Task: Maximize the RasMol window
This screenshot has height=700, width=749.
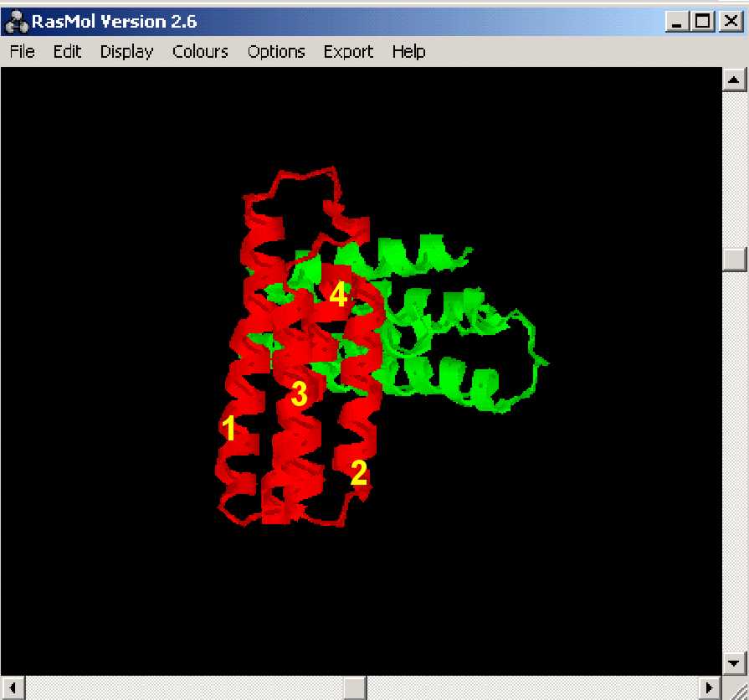Action: tap(702, 22)
